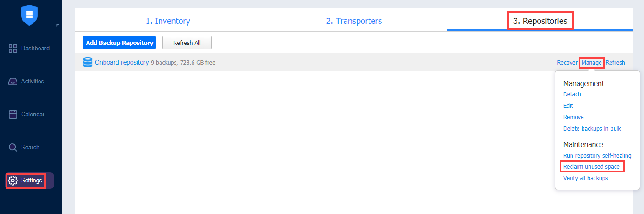Collapse the sidebar using the corner handle
Screen dimensions: 644x214
(57, 25)
